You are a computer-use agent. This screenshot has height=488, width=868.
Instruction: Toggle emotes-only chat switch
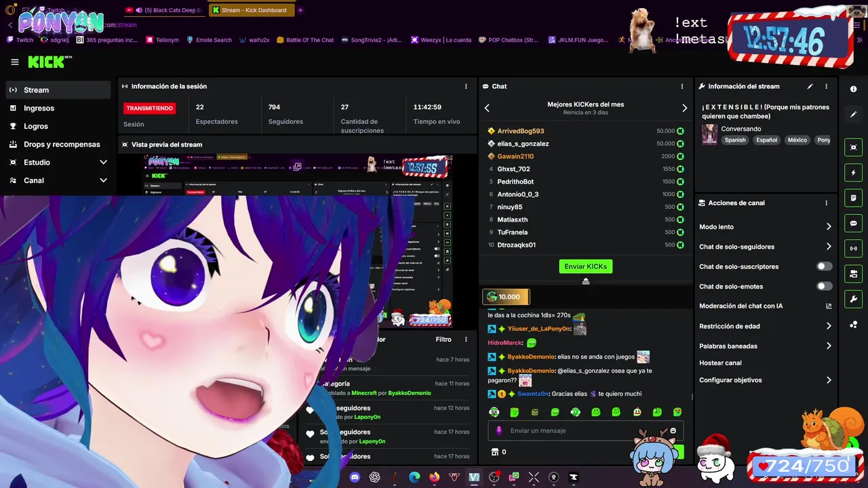point(824,286)
